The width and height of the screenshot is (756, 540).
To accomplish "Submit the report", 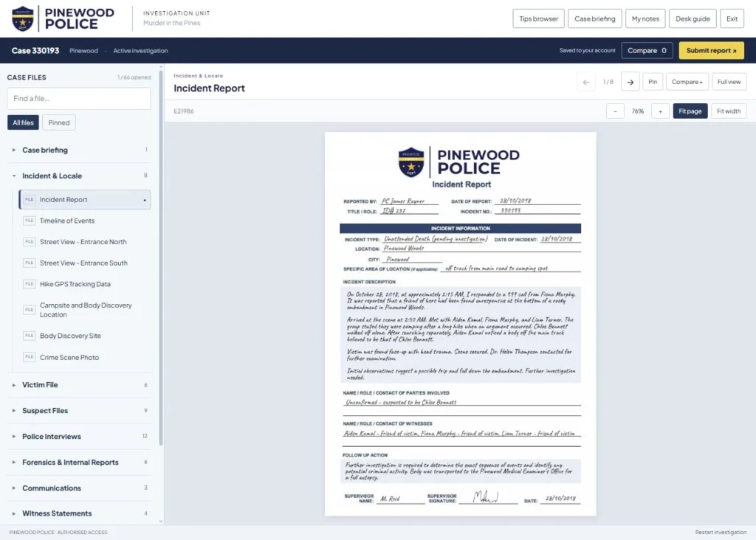I will pyautogui.click(x=711, y=50).
